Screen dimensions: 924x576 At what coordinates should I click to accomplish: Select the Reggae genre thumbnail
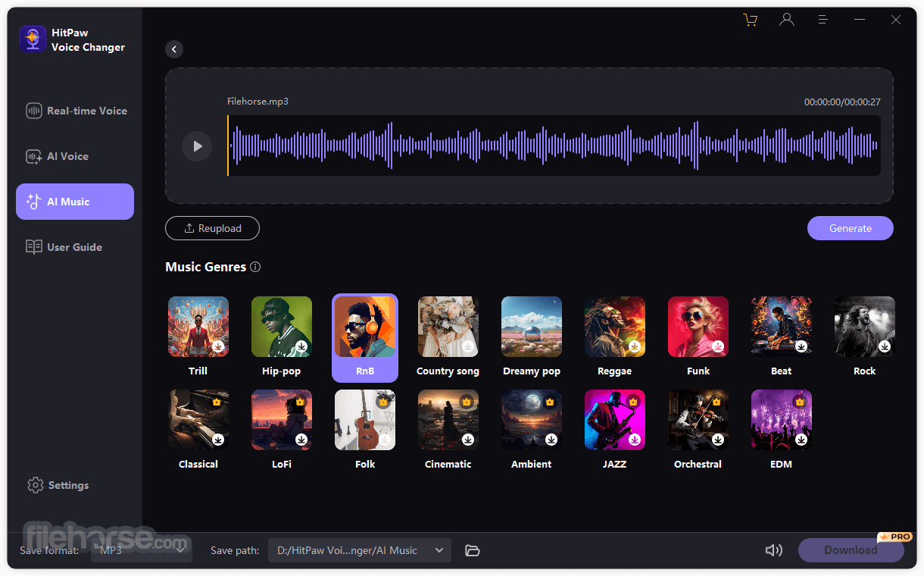[x=615, y=327]
